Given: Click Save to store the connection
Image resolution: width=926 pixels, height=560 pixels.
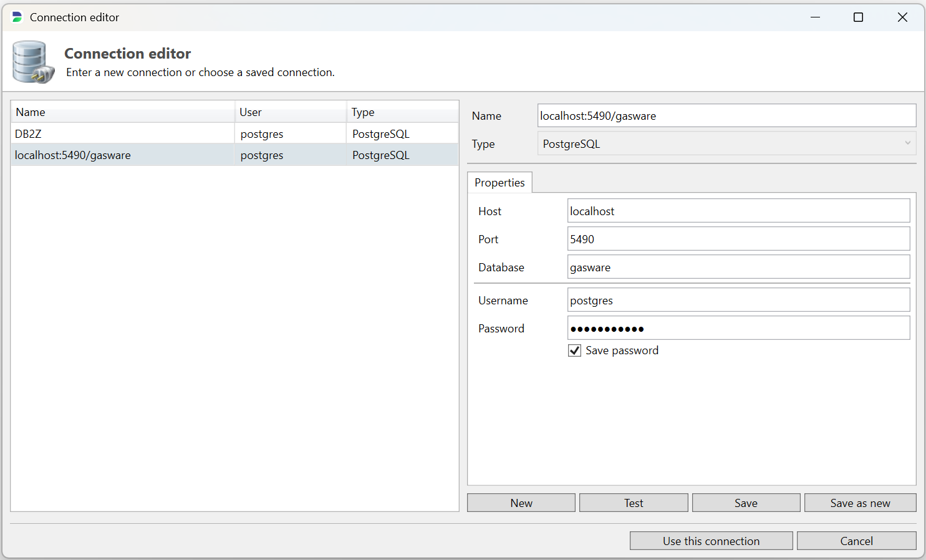Looking at the screenshot, I should coord(746,503).
